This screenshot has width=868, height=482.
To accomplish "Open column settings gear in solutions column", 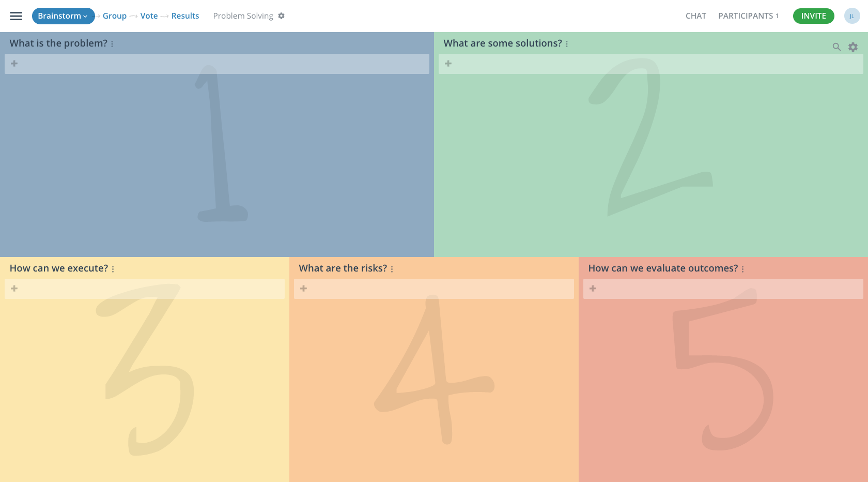I will click(x=853, y=47).
